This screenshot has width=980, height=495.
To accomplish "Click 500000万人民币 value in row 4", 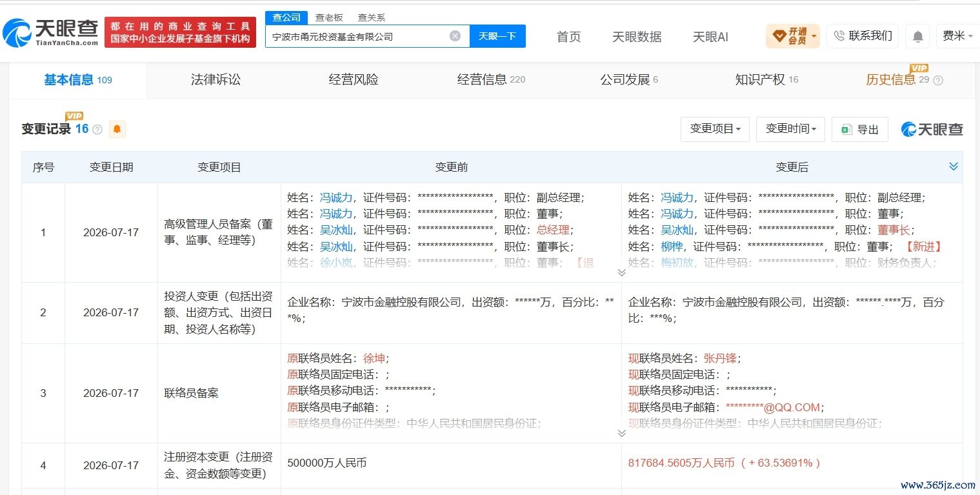I will (x=327, y=463).
